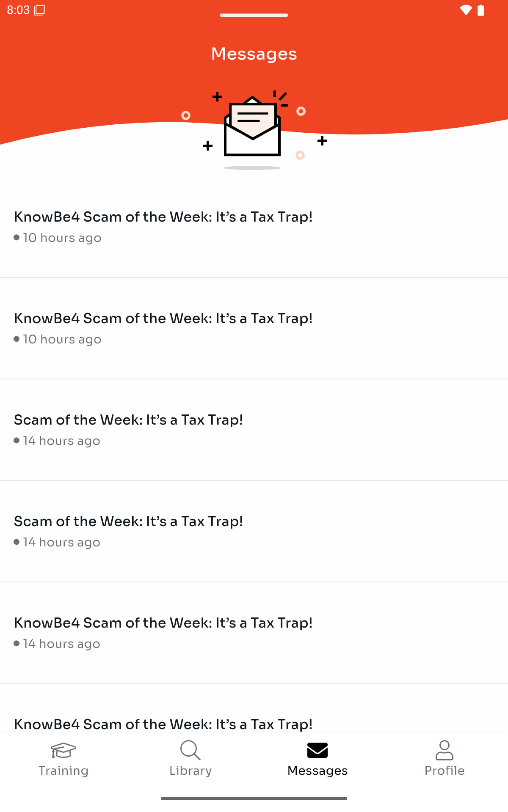The height and width of the screenshot is (812, 508).
Task: Switch to the Profile tab label
Action: click(444, 771)
